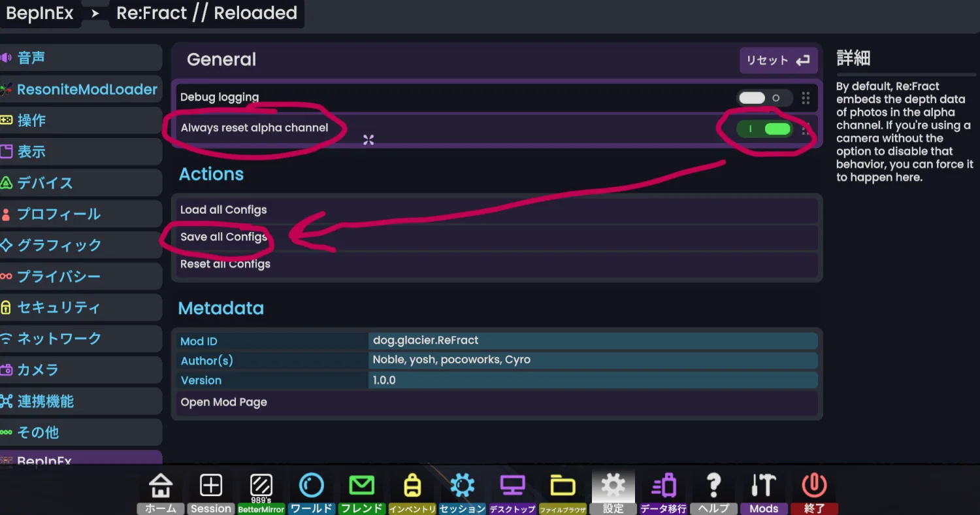Disable Always reset alpha channel toggle
Image resolution: width=980 pixels, height=515 pixels.
pos(764,129)
